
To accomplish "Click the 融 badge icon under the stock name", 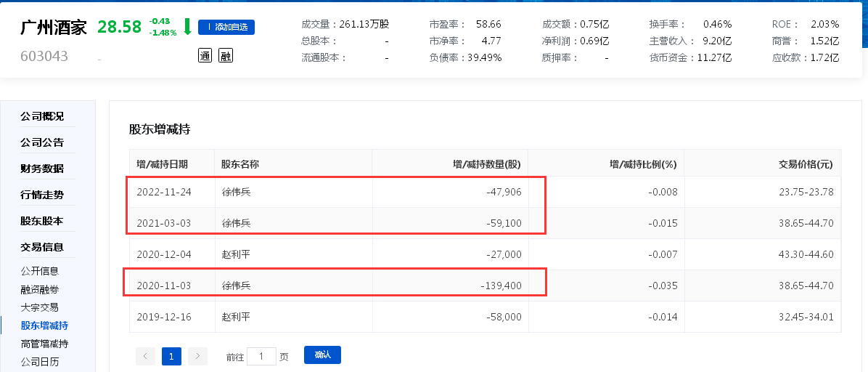I will coord(226,55).
